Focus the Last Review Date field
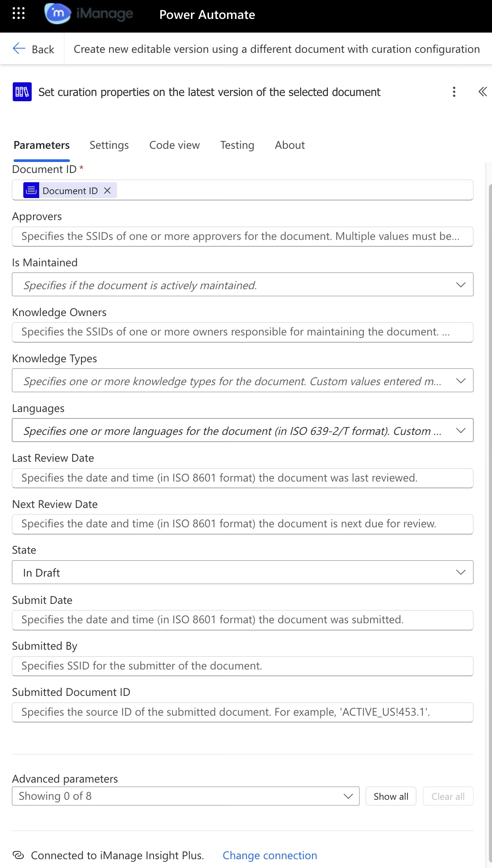492x868 pixels. [x=242, y=478]
